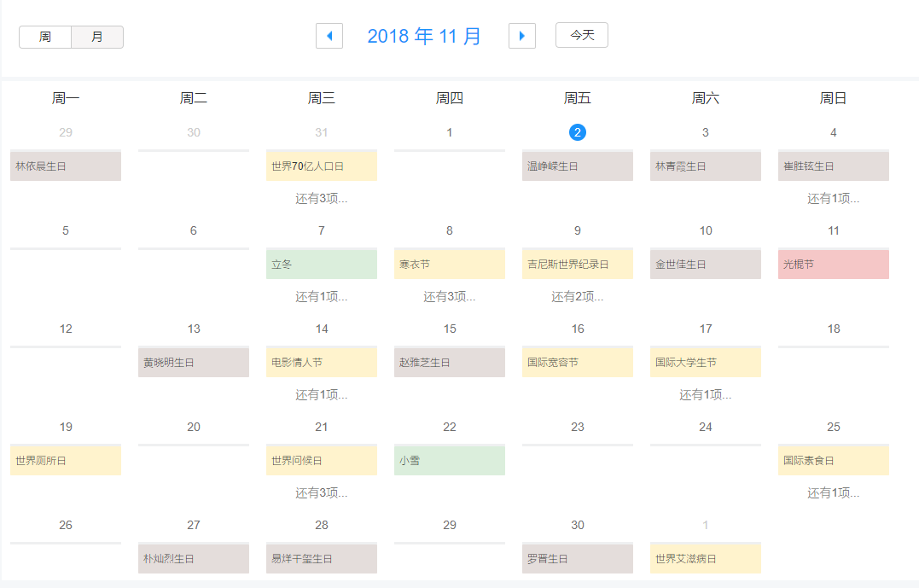Expand 还有1项 under November 4
Screen dimensions: 919x588
834,199
